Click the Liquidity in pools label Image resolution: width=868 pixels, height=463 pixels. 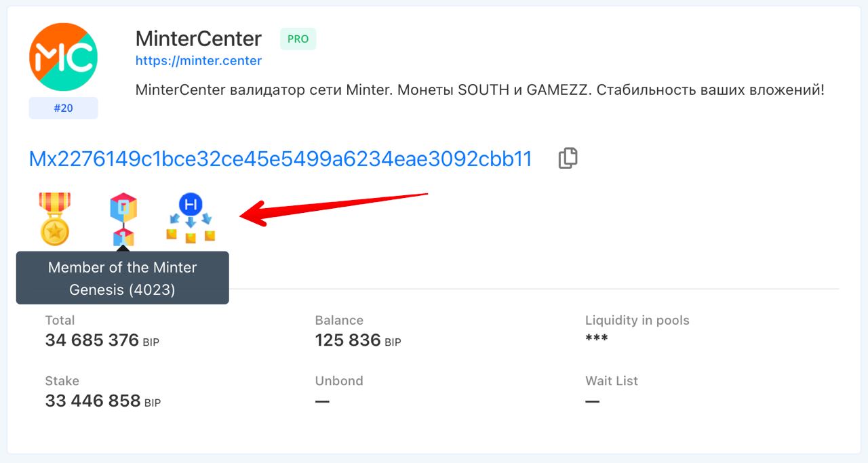tap(637, 320)
